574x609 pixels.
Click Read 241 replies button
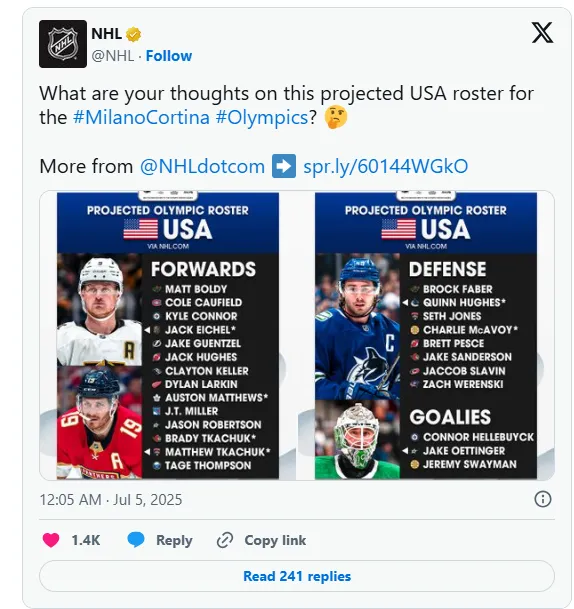[x=297, y=576]
